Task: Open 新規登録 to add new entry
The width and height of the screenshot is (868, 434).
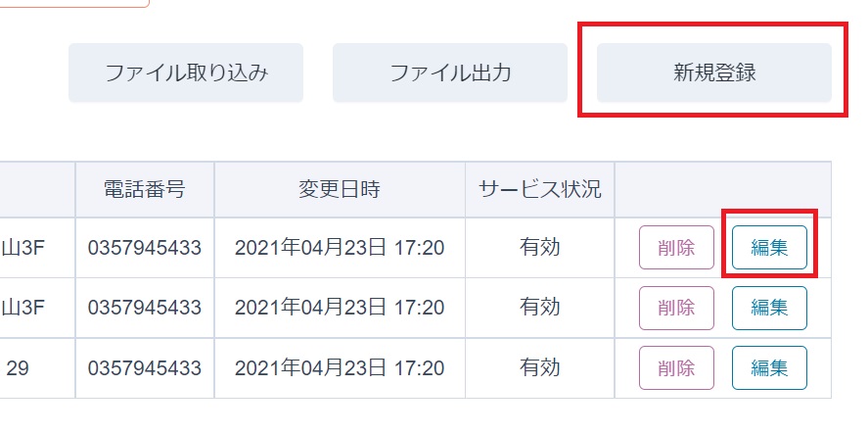Action: coord(714,73)
